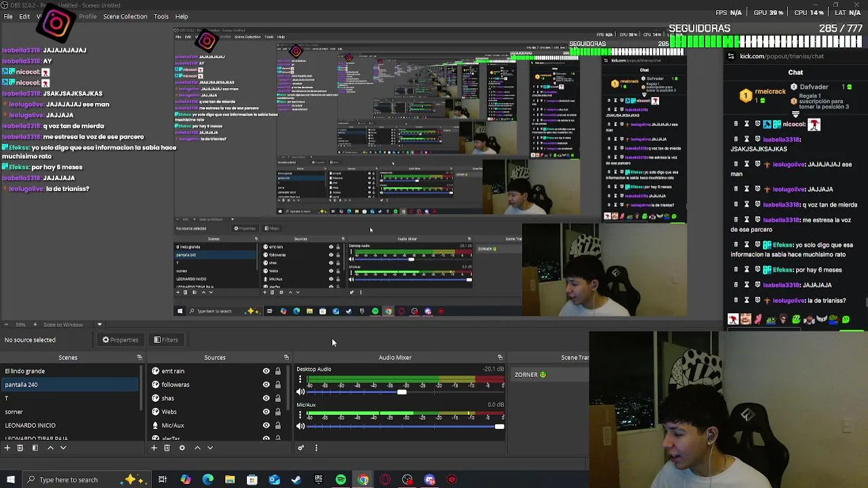Undock the Audio Mixer panel

pos(500,357)
